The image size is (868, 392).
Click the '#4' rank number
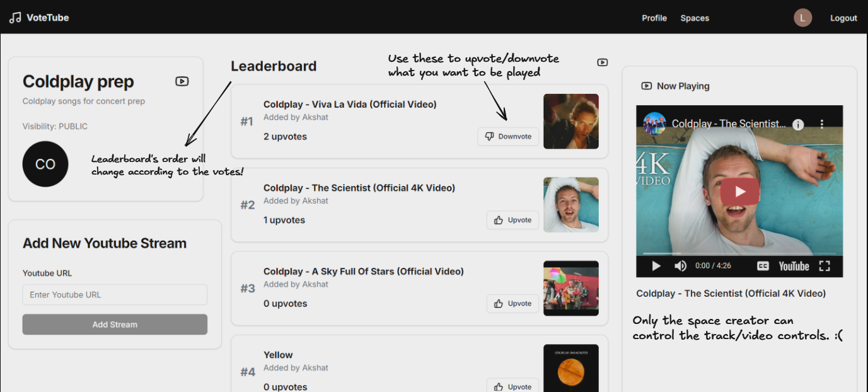(248, 372)
